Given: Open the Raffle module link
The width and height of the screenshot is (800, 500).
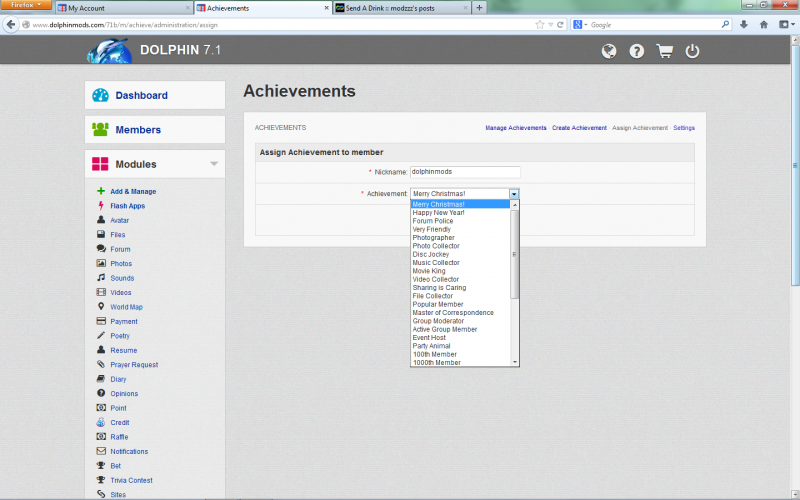Looking at the screenshot, I should point(119,437).
